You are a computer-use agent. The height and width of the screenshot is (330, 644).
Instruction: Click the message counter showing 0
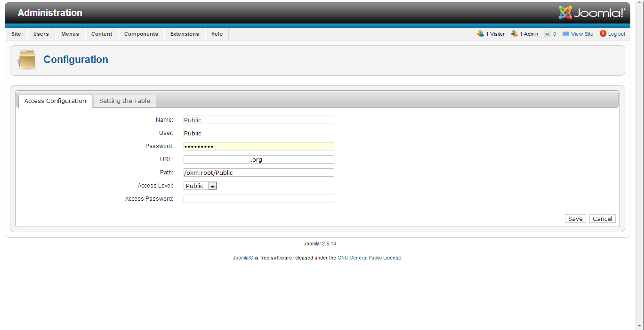pyautogui.click(x=554, y=33)
